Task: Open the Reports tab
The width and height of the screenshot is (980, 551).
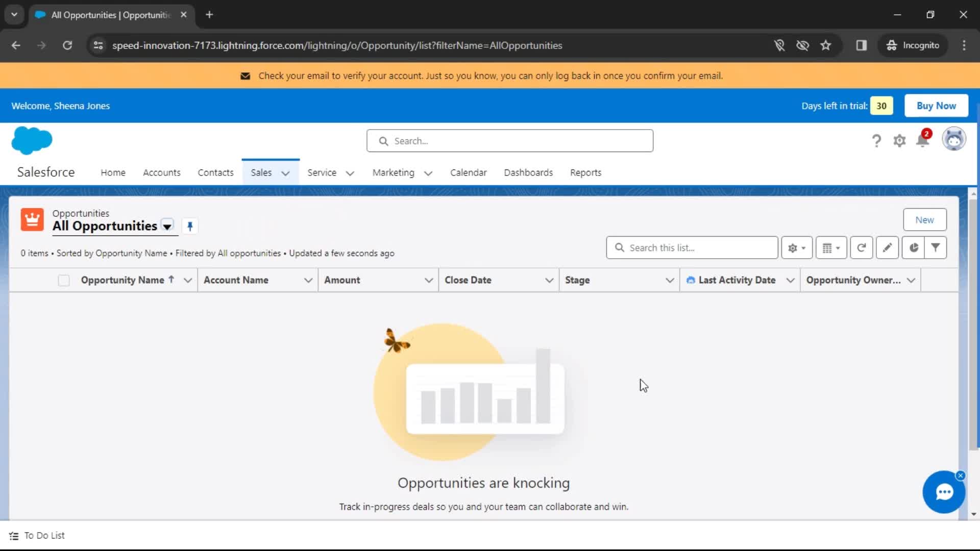Action: pyautogui.click(x=585, y=172)
